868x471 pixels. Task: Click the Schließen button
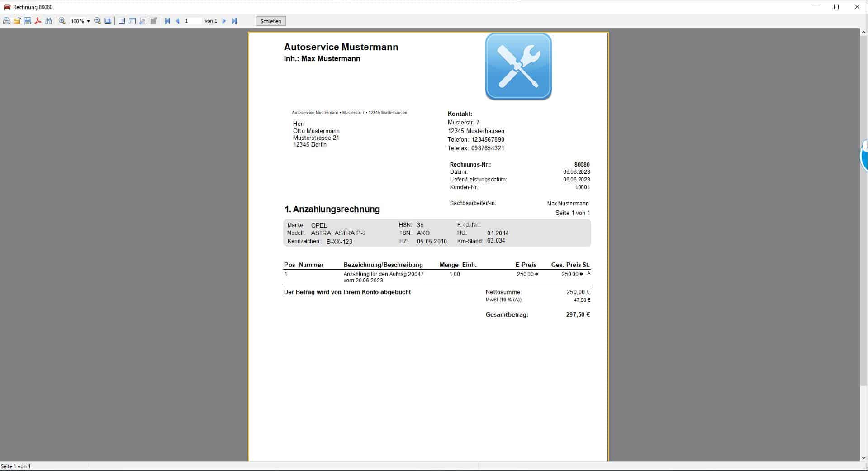(271, 21)
